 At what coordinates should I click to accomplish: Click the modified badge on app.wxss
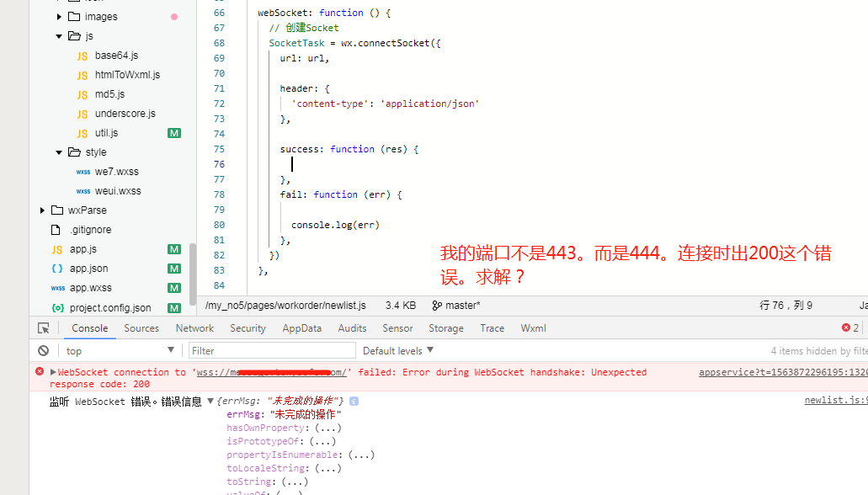tap(174, 288)
